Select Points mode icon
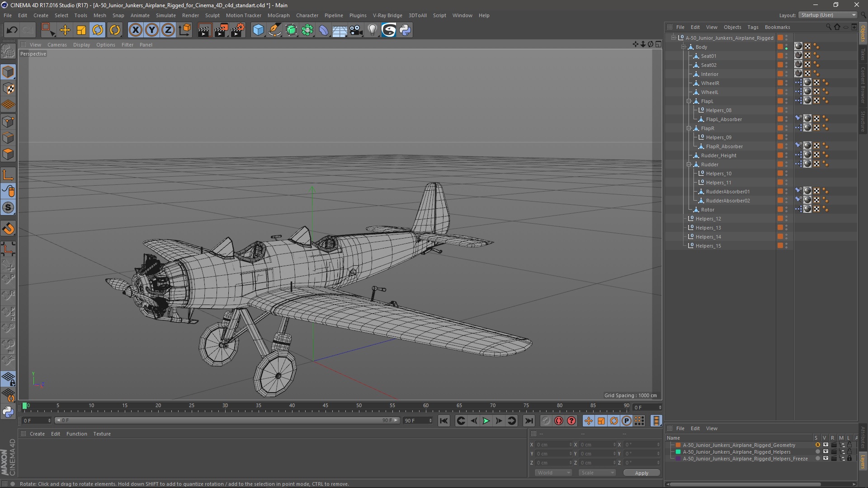 click(x=8, y=122)
